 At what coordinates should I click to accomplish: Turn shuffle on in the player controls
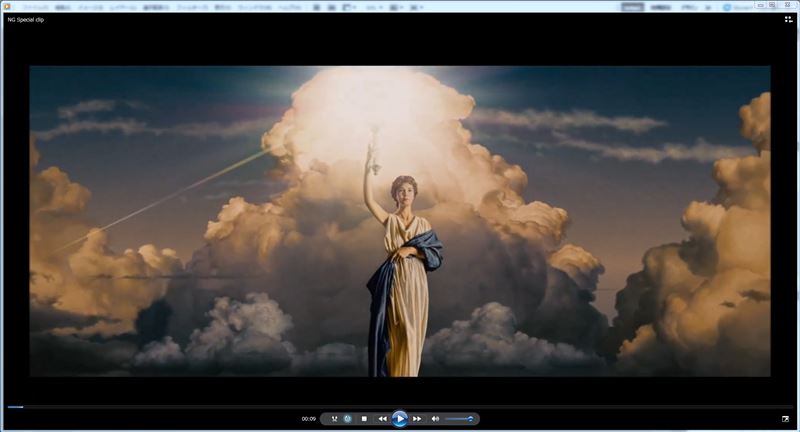334,419
